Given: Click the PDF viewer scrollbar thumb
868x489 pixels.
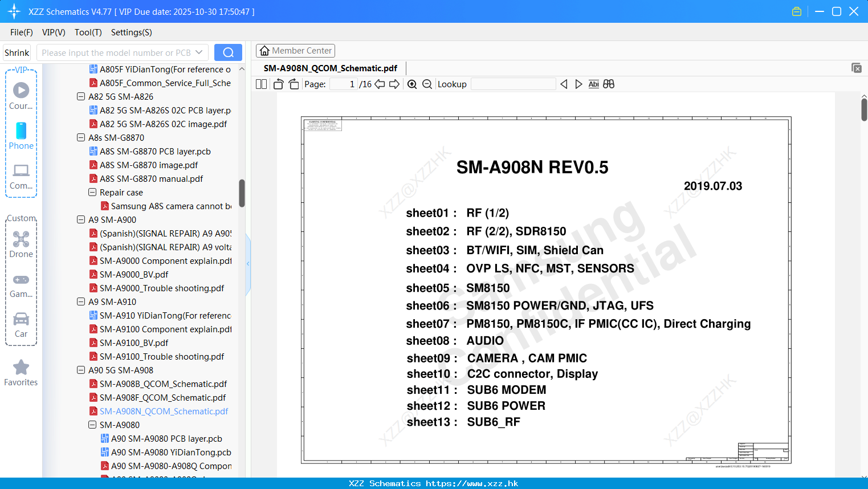Looking at the screenshot, I should (864, 110).
